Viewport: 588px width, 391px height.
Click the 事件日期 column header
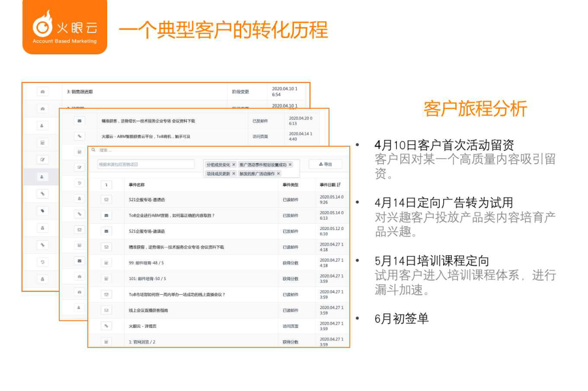click(328, 185)
